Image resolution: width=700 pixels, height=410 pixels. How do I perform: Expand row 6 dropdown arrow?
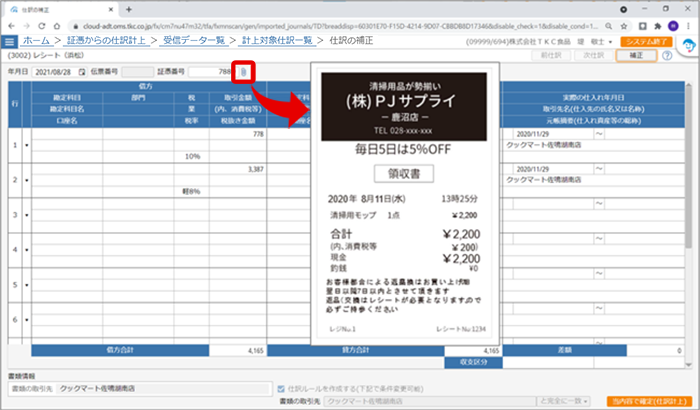click(x=26, y=320)
